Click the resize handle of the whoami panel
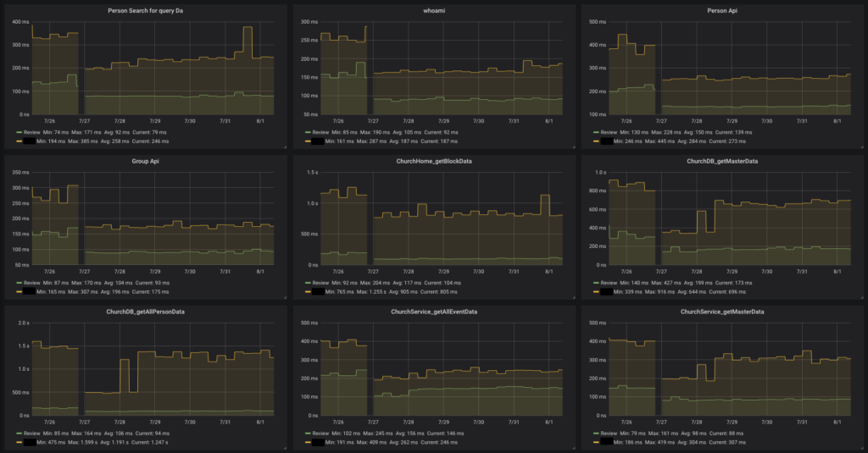This screenshot has width=868, height=453. [x=574, y=146]
